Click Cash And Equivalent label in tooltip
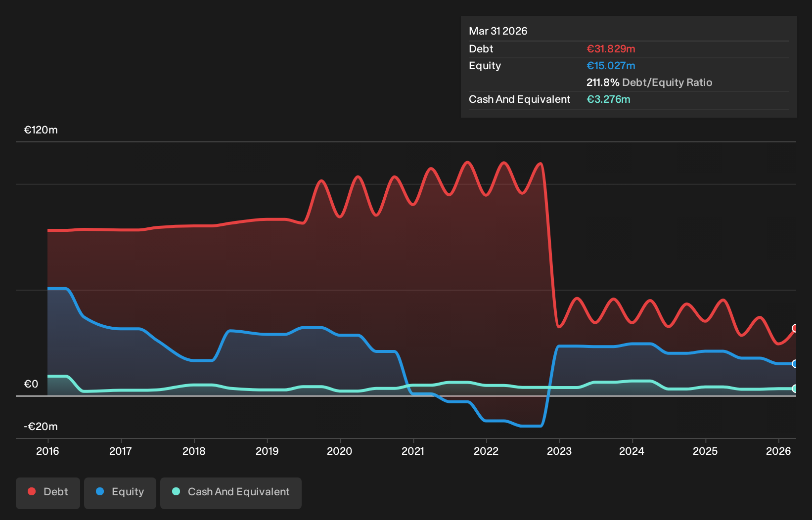Screen dimensions: 812x520 pyautogui.click(x=519, y=99)
